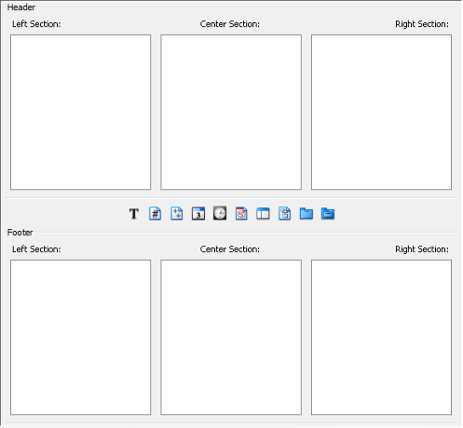Click the bold T text format icon
Screen dimensions: 463x428
[x=134, y=214]
